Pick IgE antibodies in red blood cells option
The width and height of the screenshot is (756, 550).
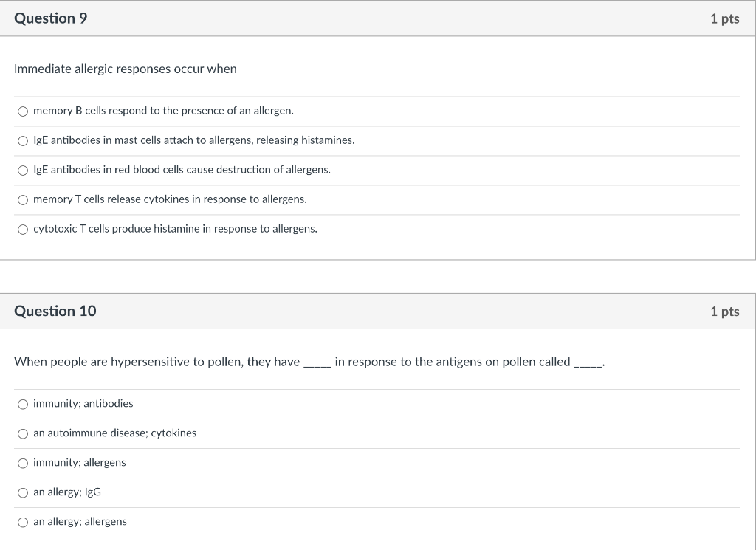(23, 170)
